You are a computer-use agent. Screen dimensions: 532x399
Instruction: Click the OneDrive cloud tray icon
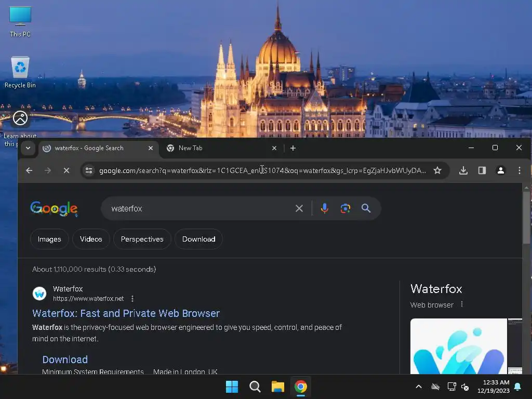point(435,387)
